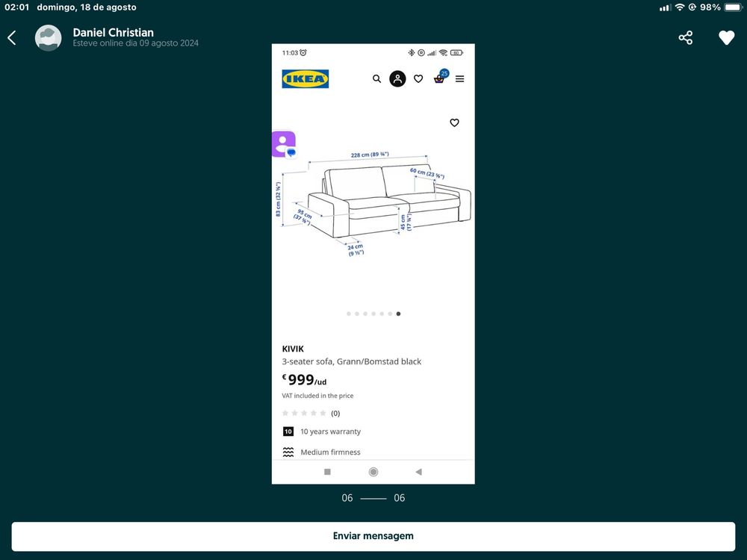Select the last active carousel dot
Screen dimensions: 747x560
click(398, 314)
